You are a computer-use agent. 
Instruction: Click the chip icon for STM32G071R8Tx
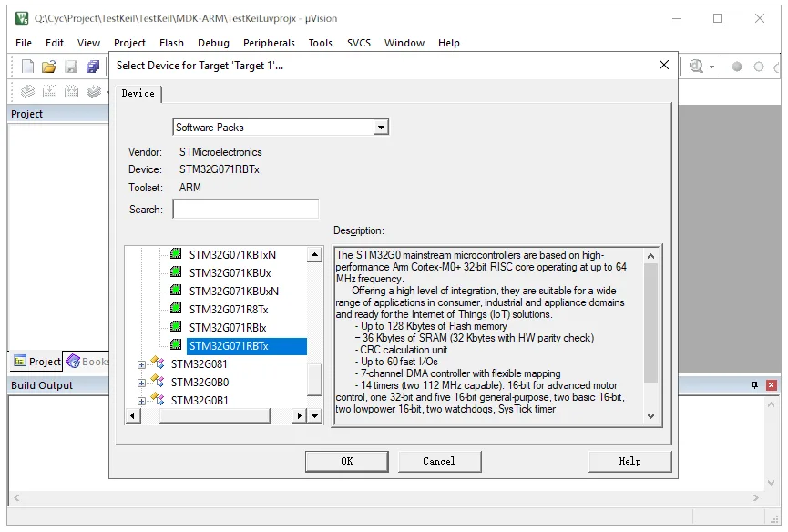pos(176,308)
